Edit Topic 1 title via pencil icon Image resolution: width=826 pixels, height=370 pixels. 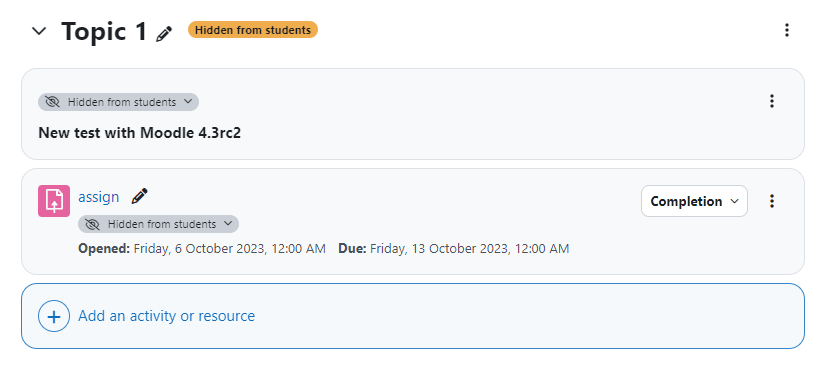(164, 34)
